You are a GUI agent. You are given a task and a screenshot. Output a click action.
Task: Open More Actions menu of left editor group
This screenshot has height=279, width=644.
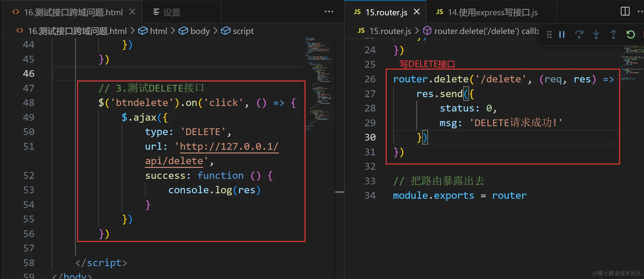click(x=329, y=12)
